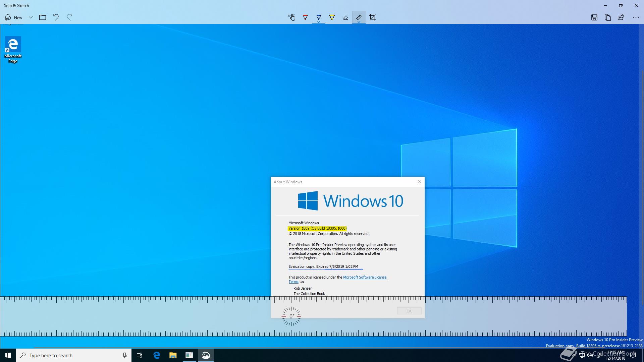Copy the snip to clipboard
This screenshot has height=362, width=644.
pyautogui.click(x=608, y=17)
